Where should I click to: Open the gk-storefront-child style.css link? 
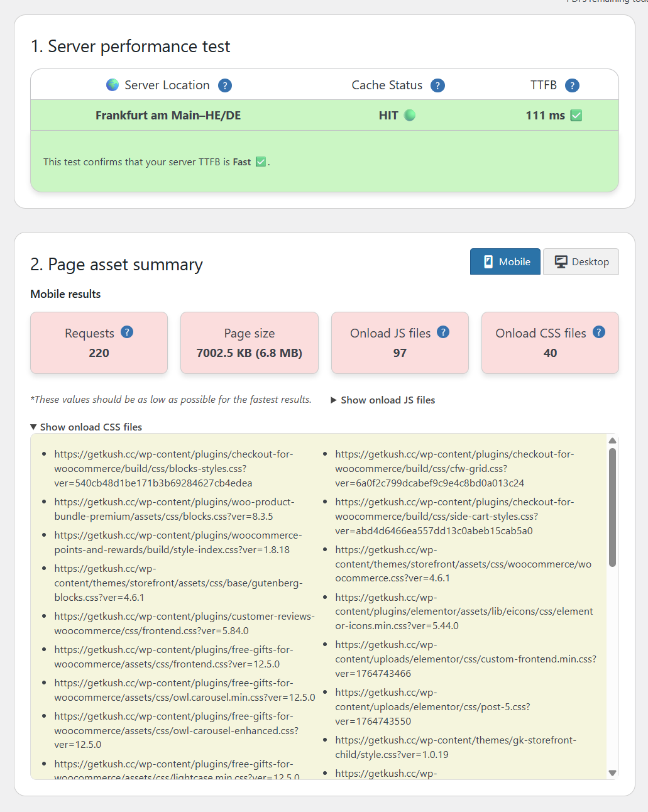[x=455, y=747]
